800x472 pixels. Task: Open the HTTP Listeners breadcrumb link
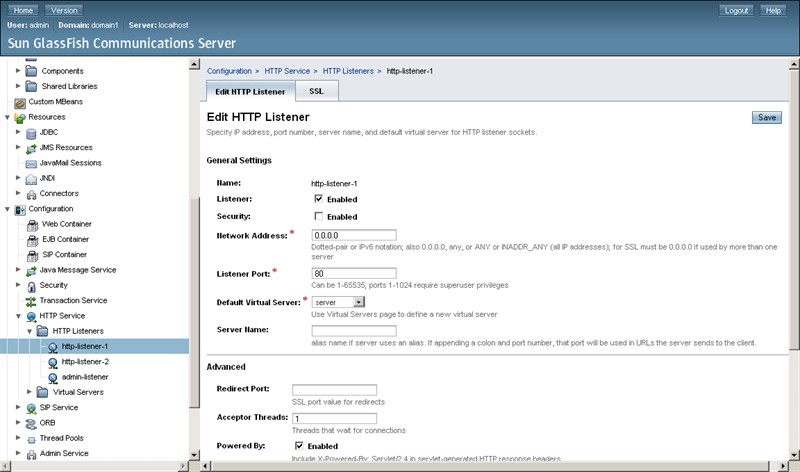pyautogui.click(x=348, y=71)
